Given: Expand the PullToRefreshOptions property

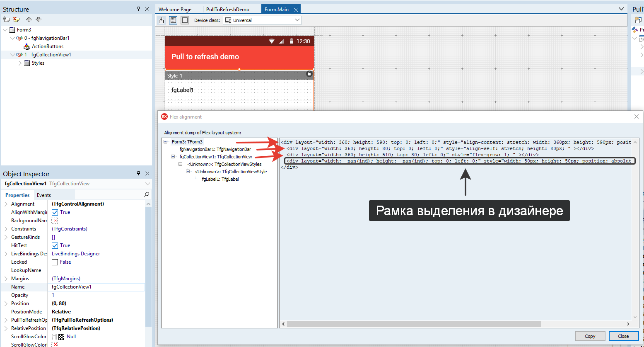Looking at the screenshot, I should (x=6, y=320).
